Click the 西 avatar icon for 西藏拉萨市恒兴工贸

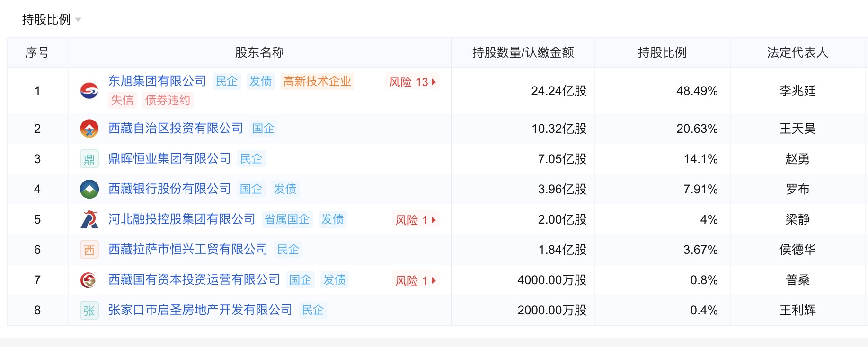point(89,250)
